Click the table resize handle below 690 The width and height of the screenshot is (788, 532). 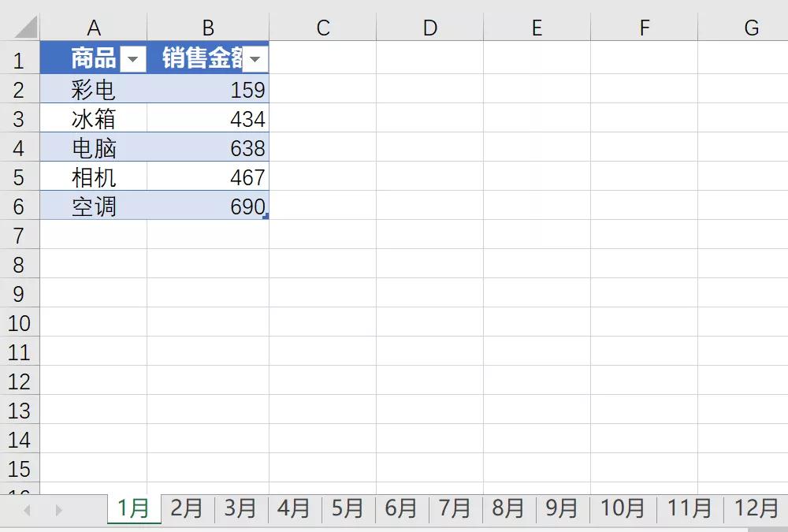coord(266,216)
